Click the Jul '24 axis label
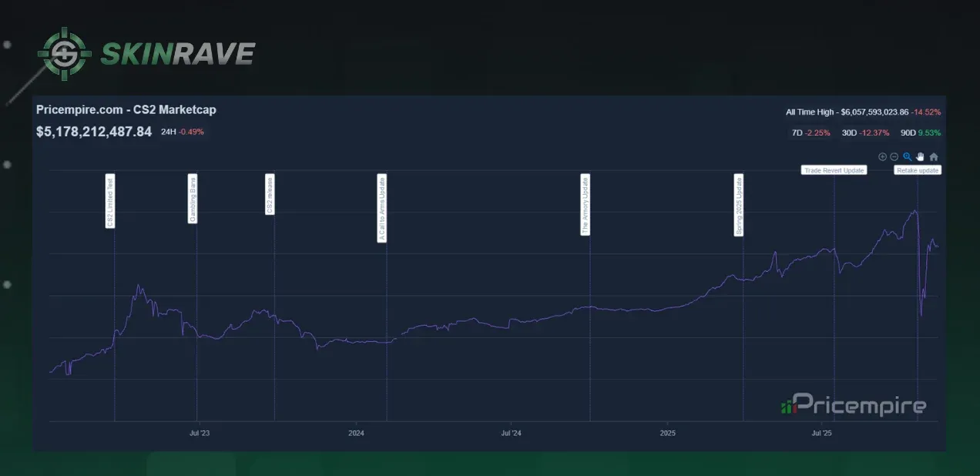The height and width of the screenshot is (476, 980). (511, 434)
